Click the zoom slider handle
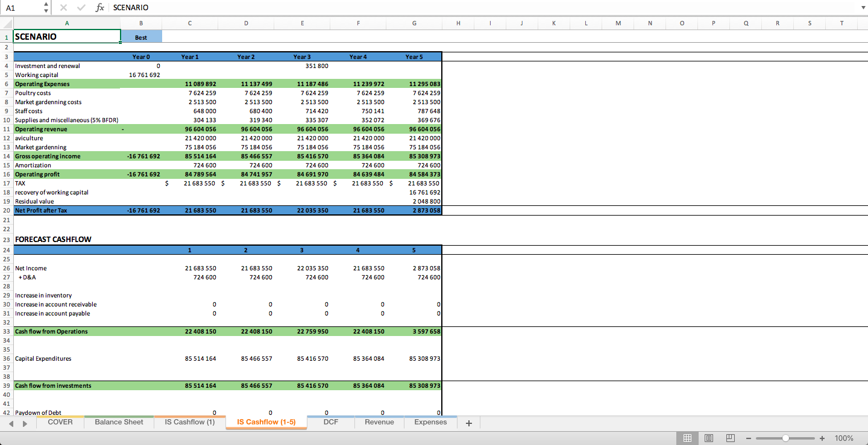Screen dimensions: 868x445 tap(785, 438)
